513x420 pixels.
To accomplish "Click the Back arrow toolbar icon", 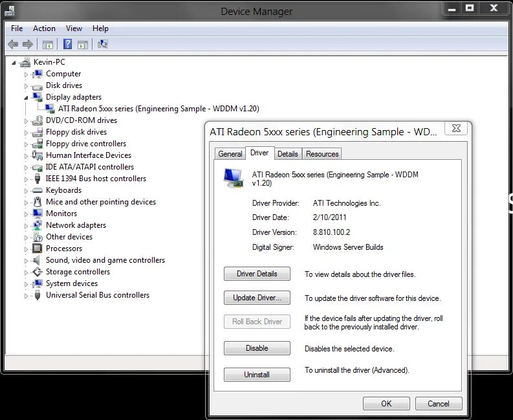I will [13, 44].
